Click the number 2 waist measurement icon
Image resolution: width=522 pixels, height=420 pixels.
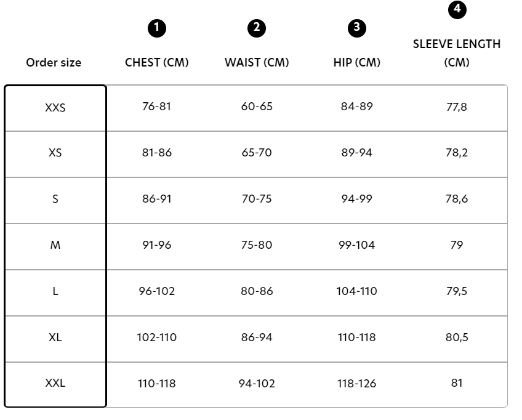point(257,28)
